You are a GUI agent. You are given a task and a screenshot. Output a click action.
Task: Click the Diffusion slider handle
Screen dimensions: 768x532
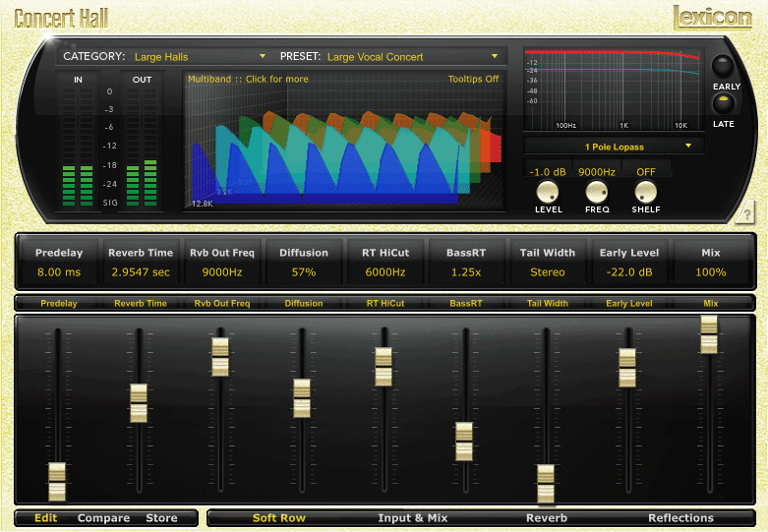302,398
